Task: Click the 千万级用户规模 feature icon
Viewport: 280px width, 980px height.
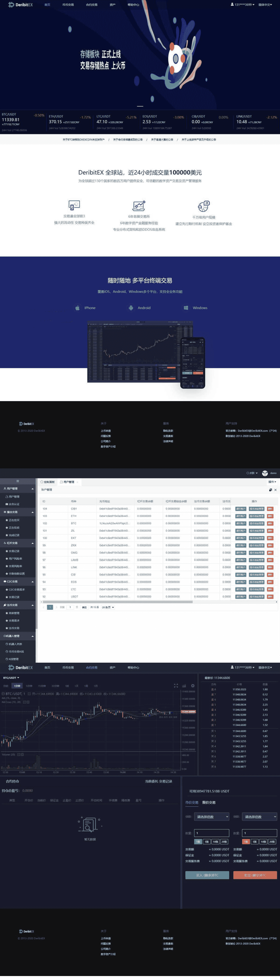Action: pyautogui.click(x=204, y=206)
